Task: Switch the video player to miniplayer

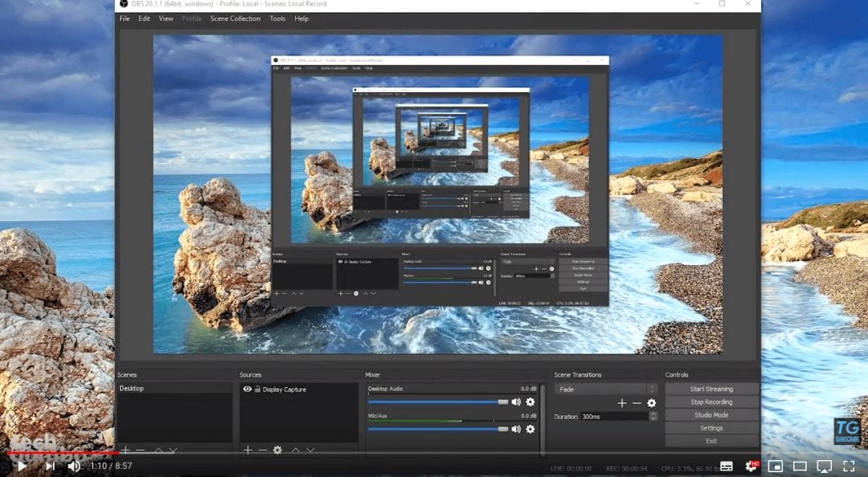Action: [x=776, y=466]
